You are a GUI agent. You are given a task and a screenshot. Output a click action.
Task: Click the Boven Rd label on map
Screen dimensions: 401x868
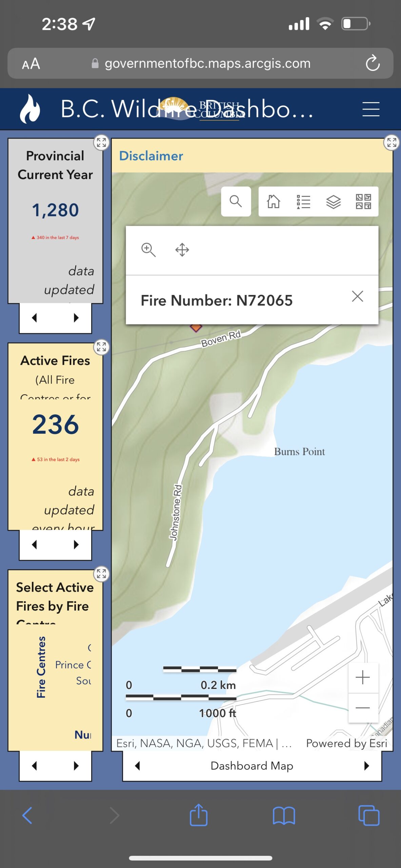221,338
